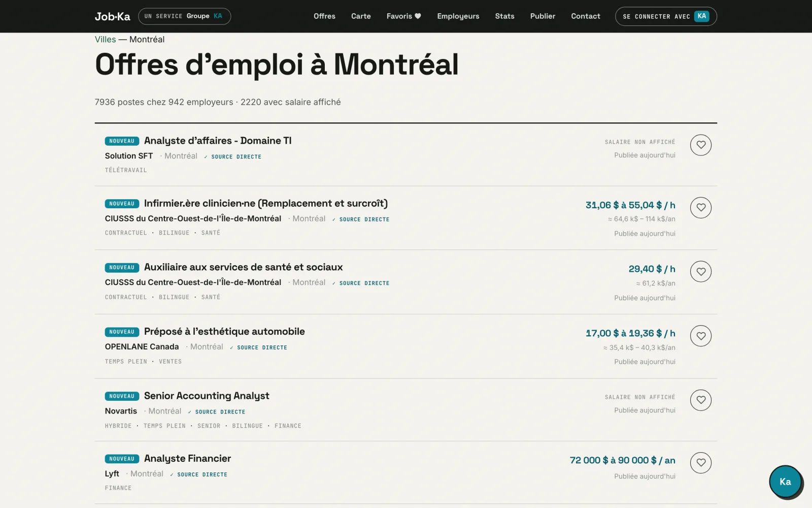This screenshot has height=508, width=812.
Task: Click the FINANCE tag on Lyft listing
Action: coord(118,488)
